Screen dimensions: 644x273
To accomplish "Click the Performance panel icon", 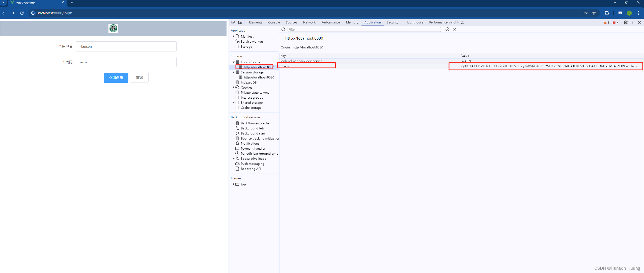I will 330,22.
